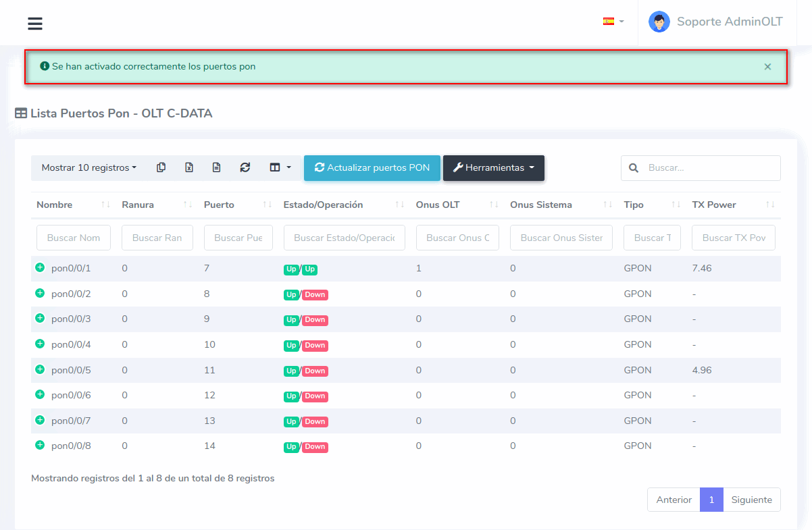Export table with the Excel icon

pyautogui.click(x=189, y=167)
